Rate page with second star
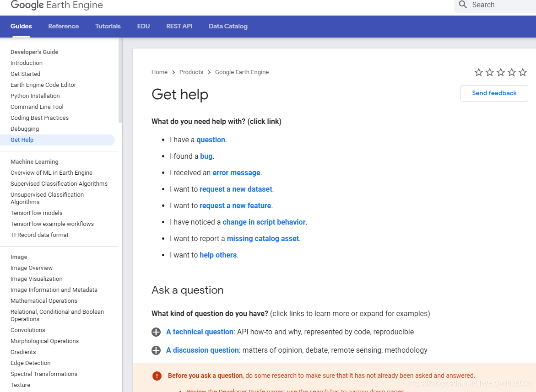This screenshot has width=536, height=392. coord(489,72)
